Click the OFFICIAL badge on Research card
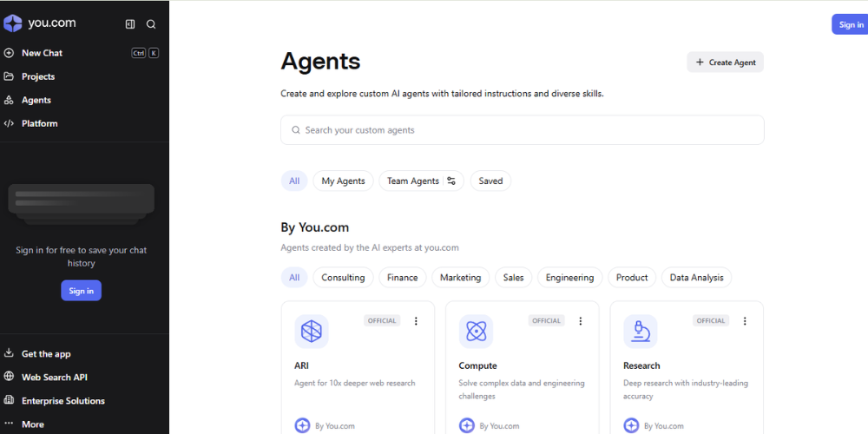Screen dimensions: 868x434 point(711,320)
